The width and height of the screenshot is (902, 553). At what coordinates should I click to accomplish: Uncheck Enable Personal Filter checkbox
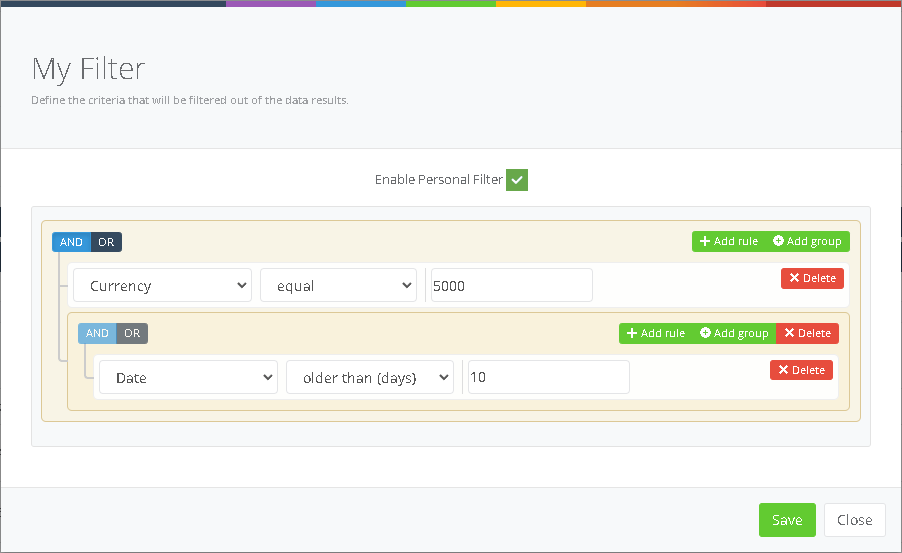[516, 180]
